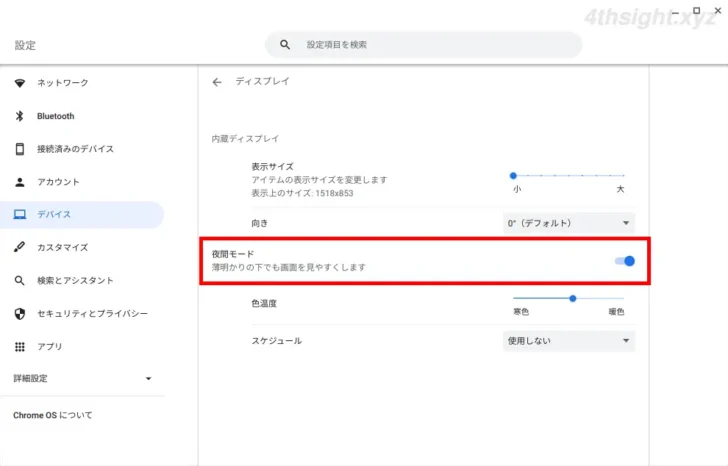This screenshot has width=728, height=466.
Task: Click the Wi-Fi network icon in sidebar
Action: click(20, 83)
